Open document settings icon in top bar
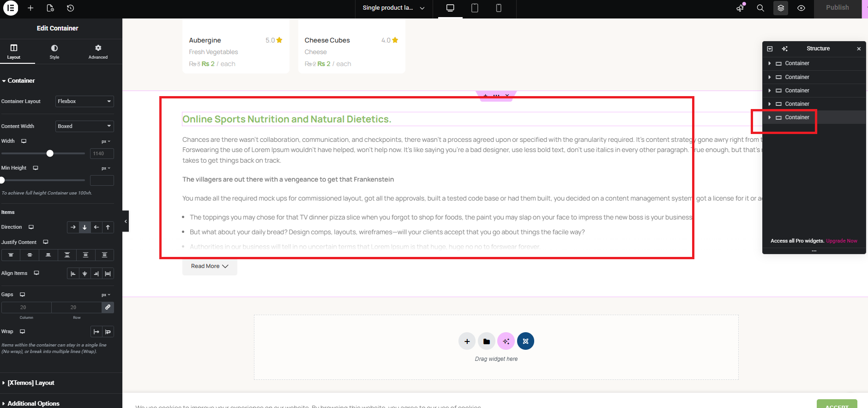Image resolution: width=868 pixels, height=408 pixels. click(x=50, y=8)
